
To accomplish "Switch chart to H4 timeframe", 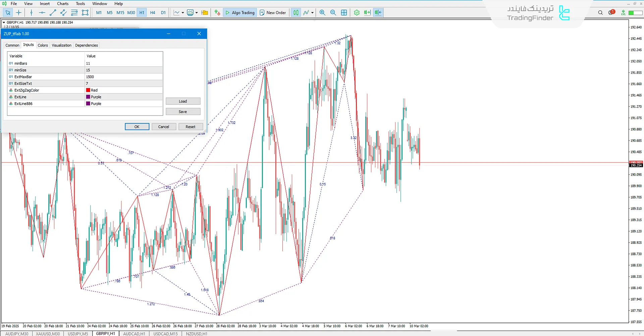I will (153, 13).
